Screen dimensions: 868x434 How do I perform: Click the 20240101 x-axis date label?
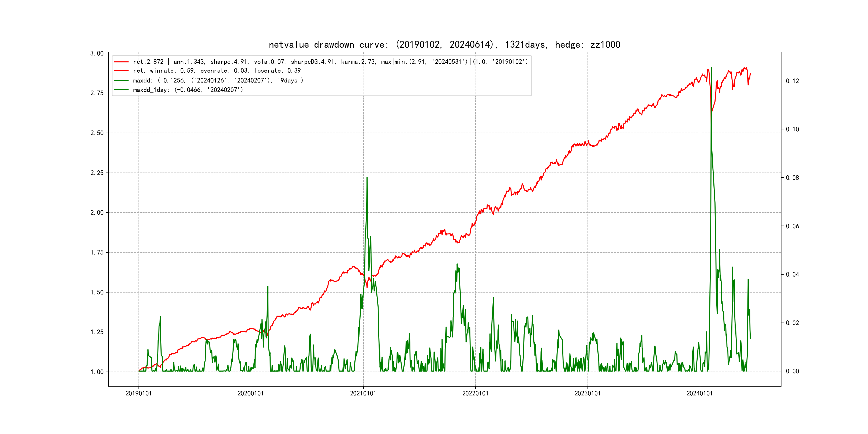click(699, 394)
